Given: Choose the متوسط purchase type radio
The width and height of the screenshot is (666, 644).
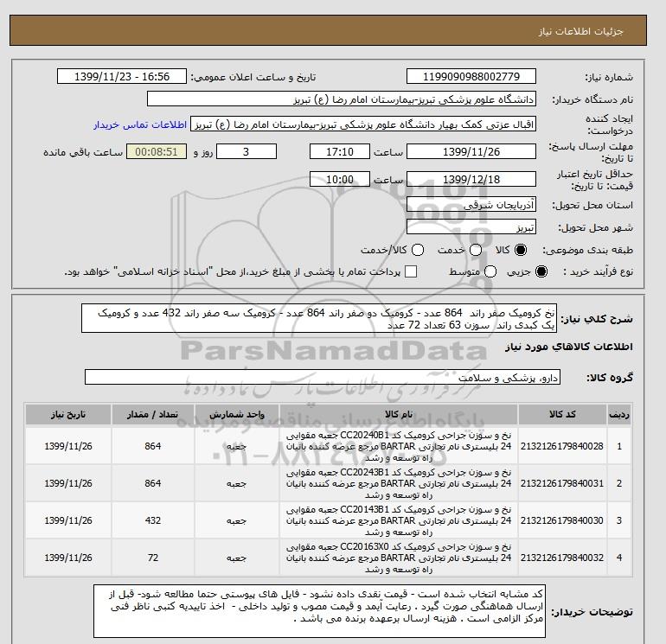Looking at the screenshot, I should [x=490, y=271].
